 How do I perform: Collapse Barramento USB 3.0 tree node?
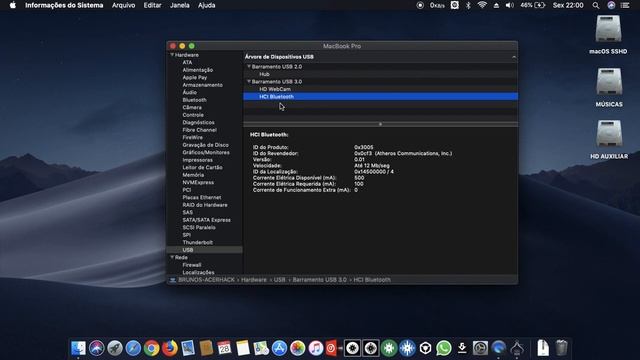coord(249,82)
